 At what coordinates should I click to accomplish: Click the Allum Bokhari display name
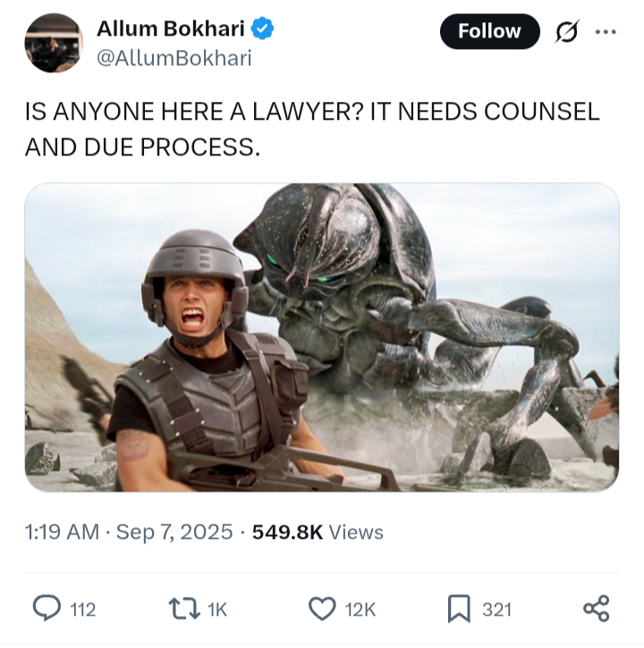[171, 29]
